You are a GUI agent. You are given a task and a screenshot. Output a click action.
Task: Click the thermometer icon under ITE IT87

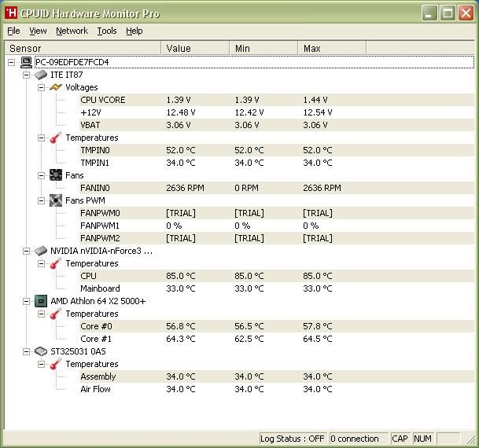56,138
